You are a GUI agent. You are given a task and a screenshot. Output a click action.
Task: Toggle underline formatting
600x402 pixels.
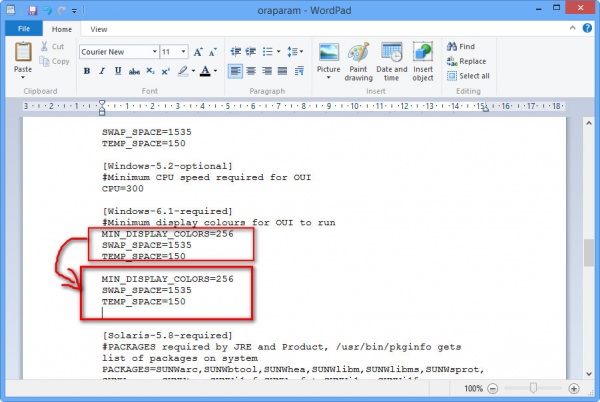point(118,71)
